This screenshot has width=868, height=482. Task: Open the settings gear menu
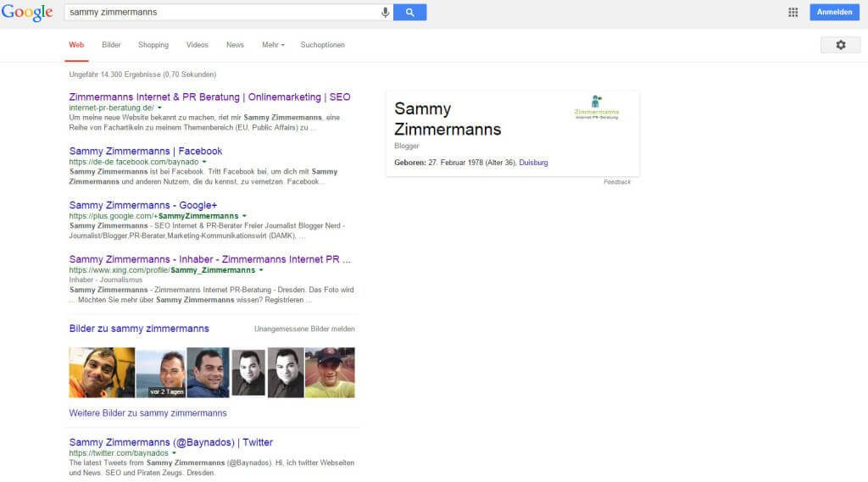(840, 45)
